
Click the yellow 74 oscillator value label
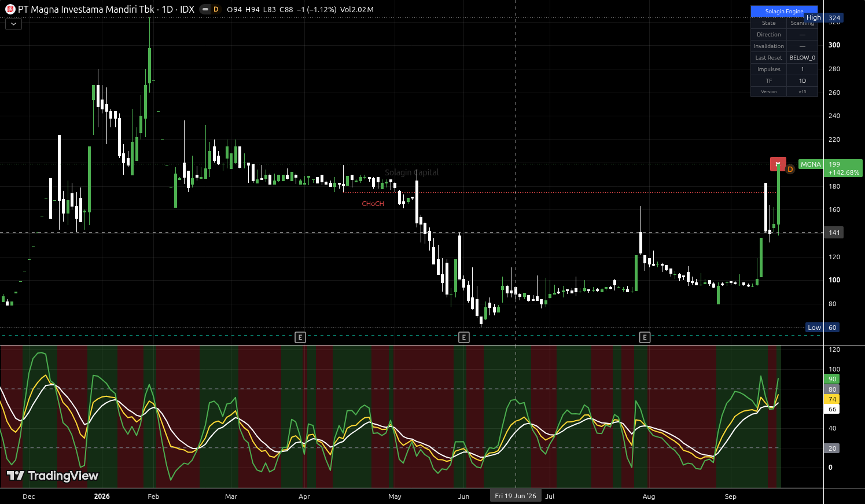pyautogui.click(x=832, y=399)
